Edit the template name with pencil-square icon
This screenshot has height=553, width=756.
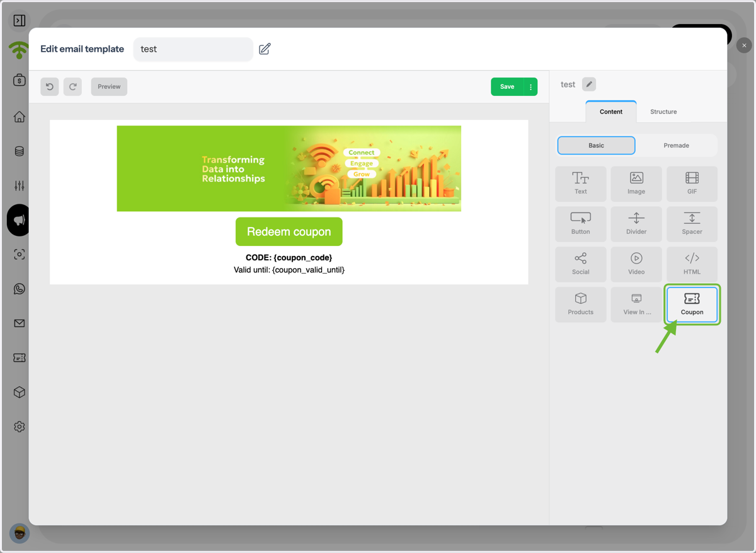pyautogui.click(x=265, y=49)
